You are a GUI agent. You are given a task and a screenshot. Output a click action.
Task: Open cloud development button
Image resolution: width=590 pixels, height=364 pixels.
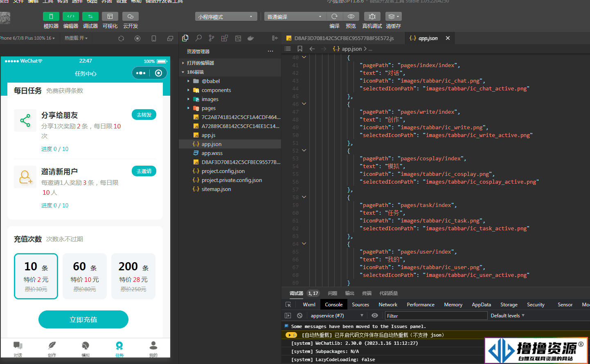click(x=130, y=16)
